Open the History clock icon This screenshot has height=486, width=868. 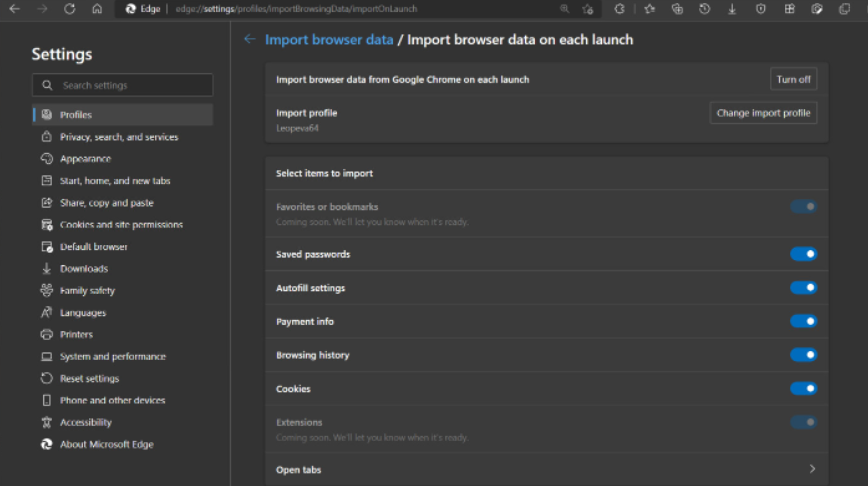click(x=704, y=9)
